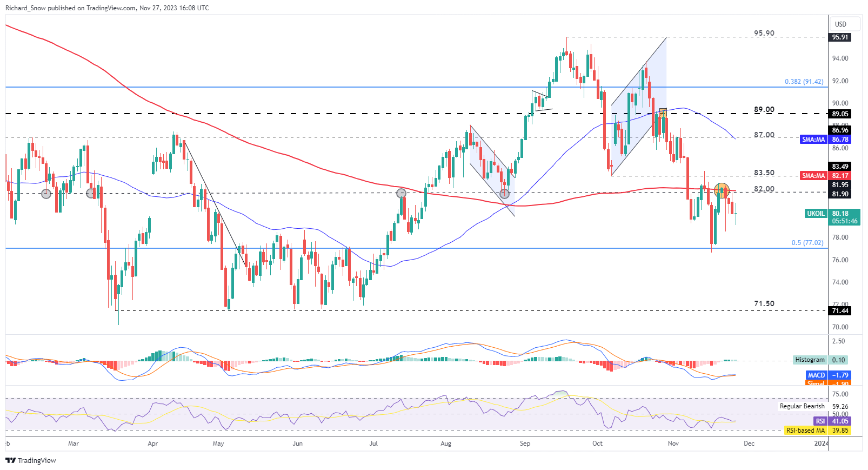The height and width of the screenshot is (470, 868).
Task: Click the blue SMA:MA 86.78 label
Action: click(825, 140)
